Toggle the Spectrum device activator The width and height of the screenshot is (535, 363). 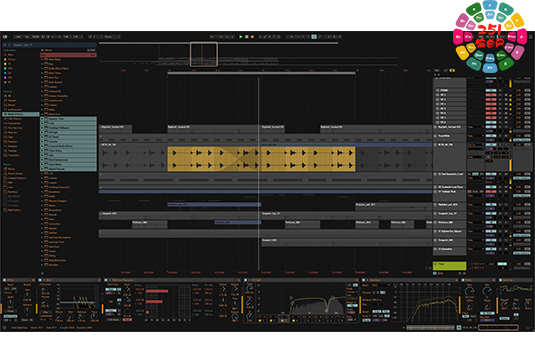tap(364, 280)
